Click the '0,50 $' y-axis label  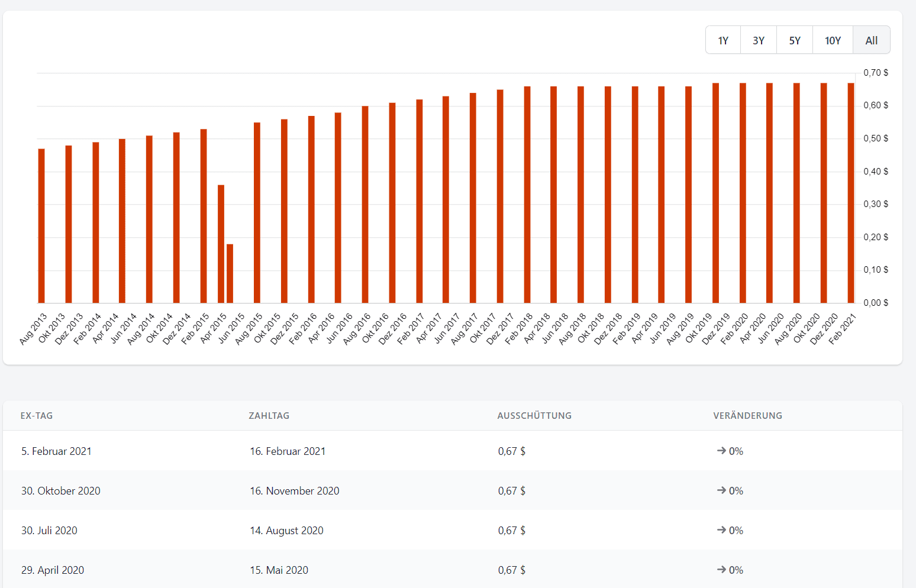[876, 138]
